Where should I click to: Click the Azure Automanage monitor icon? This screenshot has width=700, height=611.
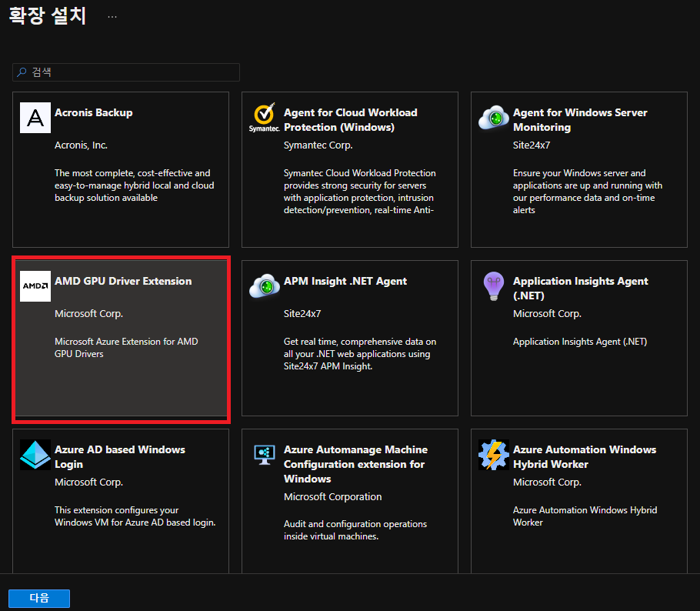pyautogui.click(x=265, y=455)
